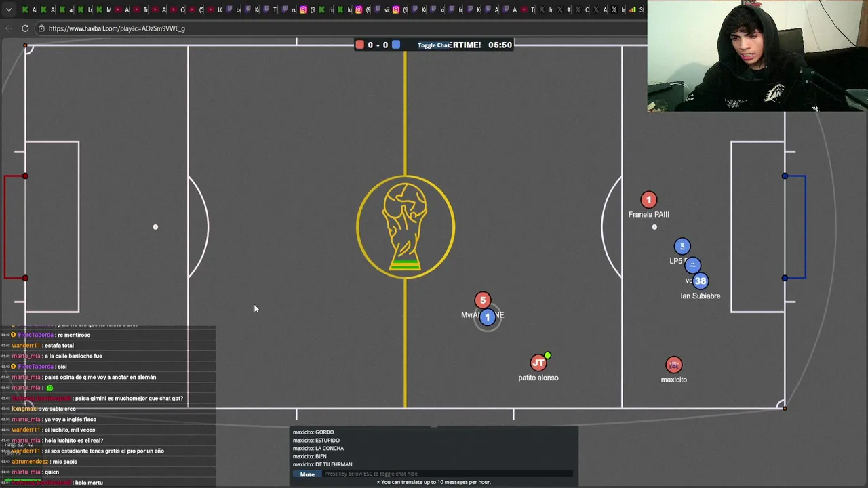
Task: Click message 'hola martu' in stream chat
Action: click(x=89, y=483)
